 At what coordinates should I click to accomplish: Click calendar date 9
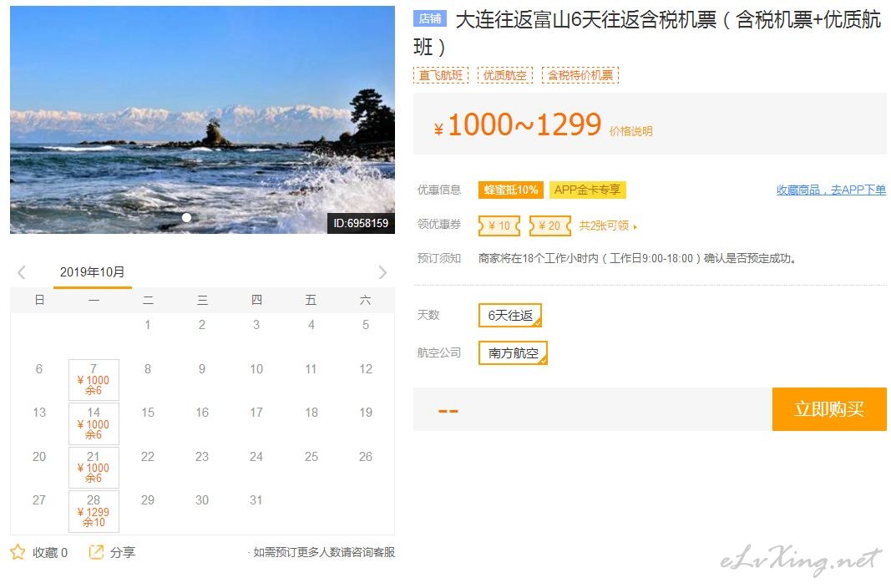(202, 368)
